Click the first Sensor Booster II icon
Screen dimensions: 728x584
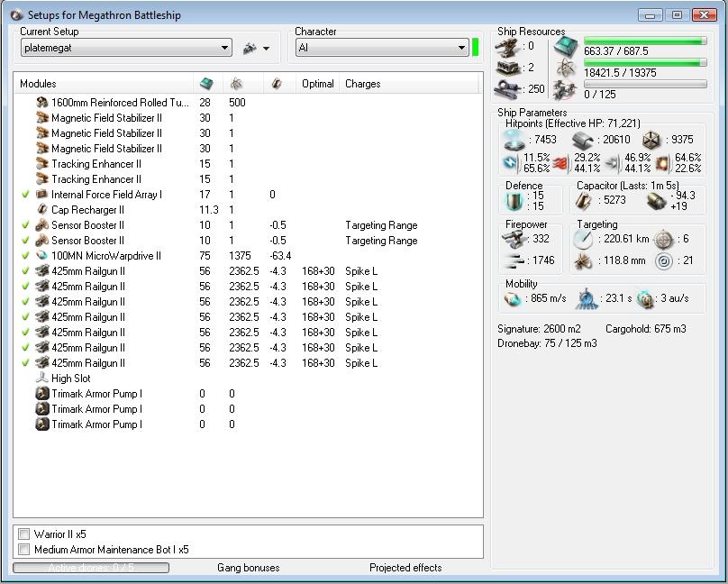click(x=42, y=225)
